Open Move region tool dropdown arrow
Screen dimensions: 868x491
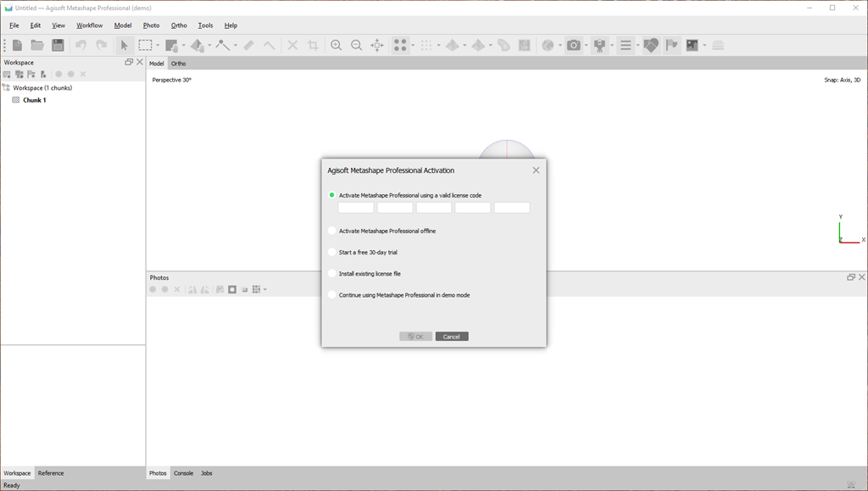[184, 46]
